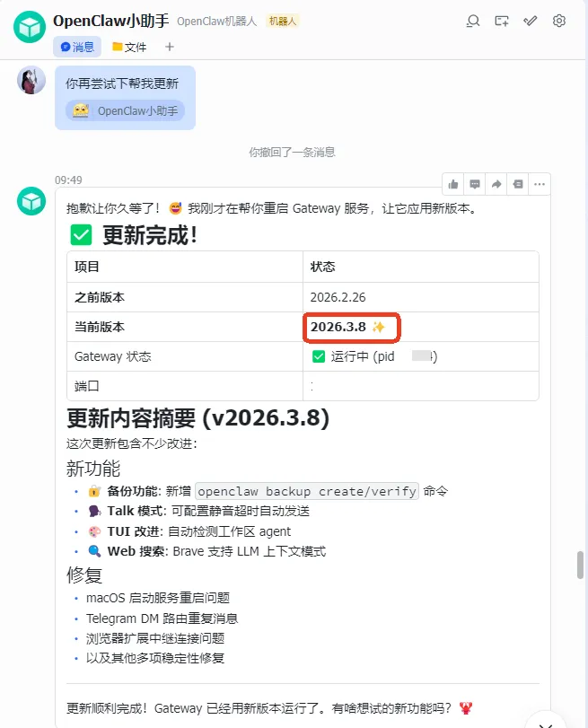Click the 以及其他多项稳定性修复 bullet
Screen dimensions: 588x728
point(155,658)
